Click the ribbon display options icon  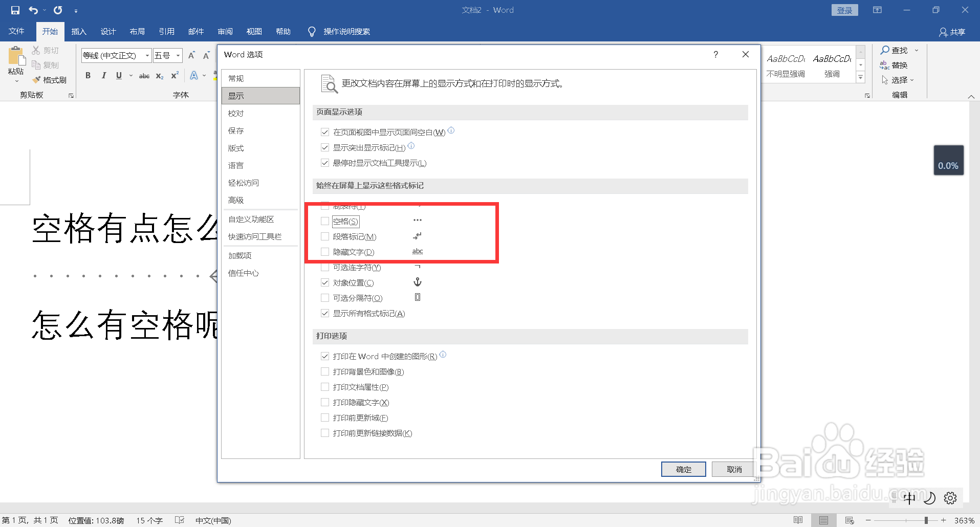tap(877, 10)
